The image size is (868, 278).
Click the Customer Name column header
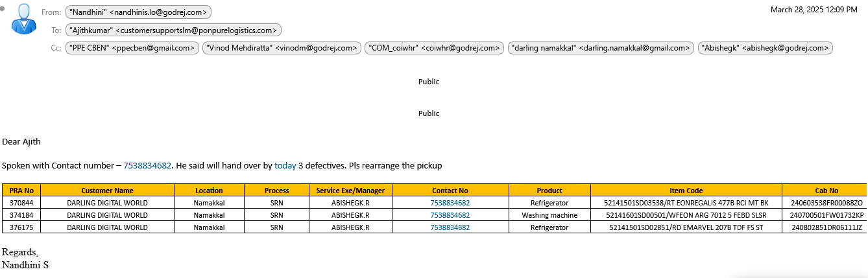tap(107, 191)
